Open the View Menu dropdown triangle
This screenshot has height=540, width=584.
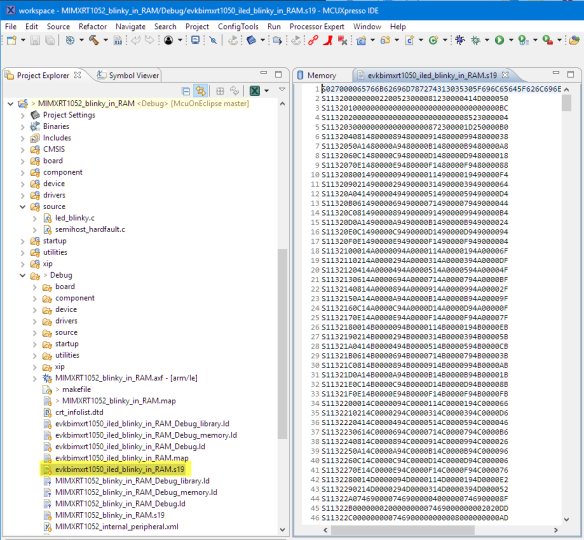pos(282,90)
